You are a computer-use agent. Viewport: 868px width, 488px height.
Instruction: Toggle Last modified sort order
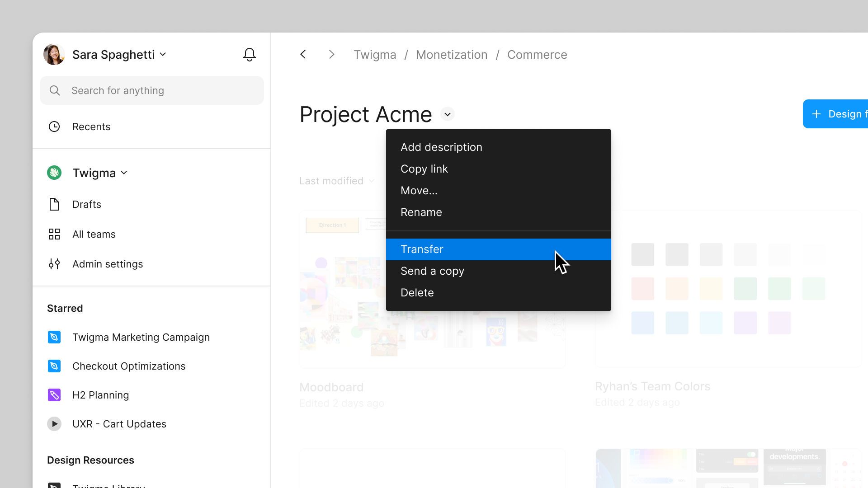[336, 181]
